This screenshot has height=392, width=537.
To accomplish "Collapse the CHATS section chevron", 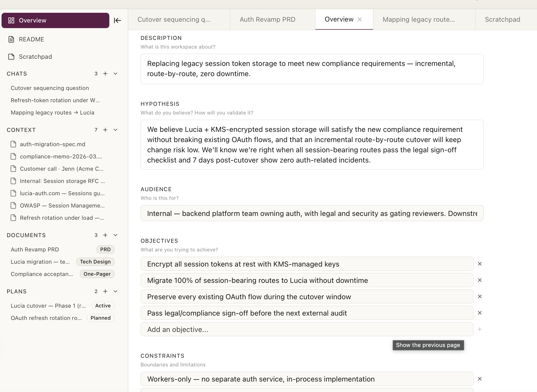I will [115, 74].
